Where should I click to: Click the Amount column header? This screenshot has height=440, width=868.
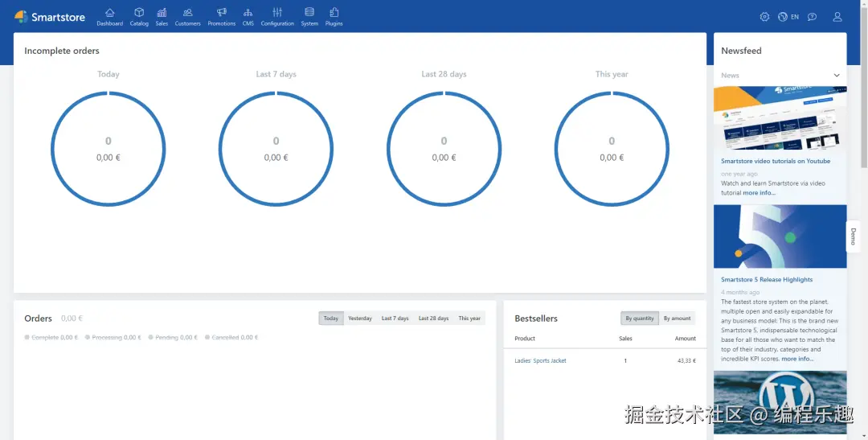[686, 338]
